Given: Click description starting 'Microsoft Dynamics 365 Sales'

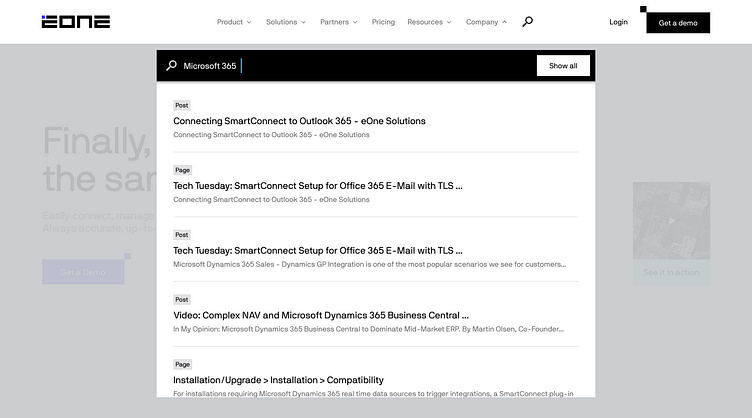Looking at the screenshot, I should [369, 264].
